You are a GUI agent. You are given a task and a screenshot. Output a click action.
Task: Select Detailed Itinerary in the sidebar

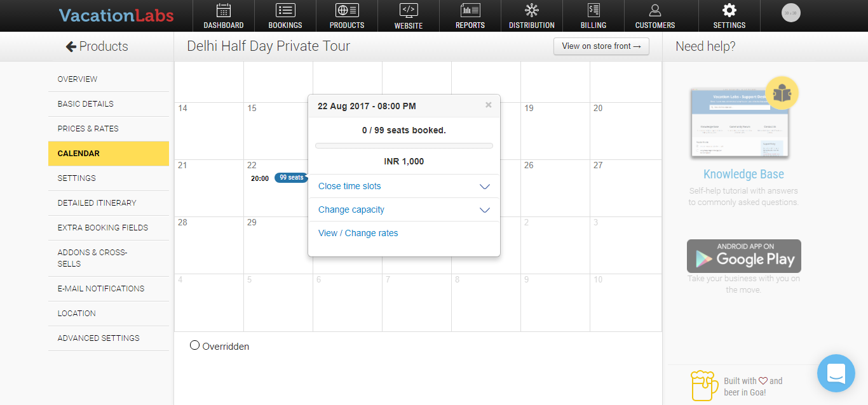click(x=97, y=203)
